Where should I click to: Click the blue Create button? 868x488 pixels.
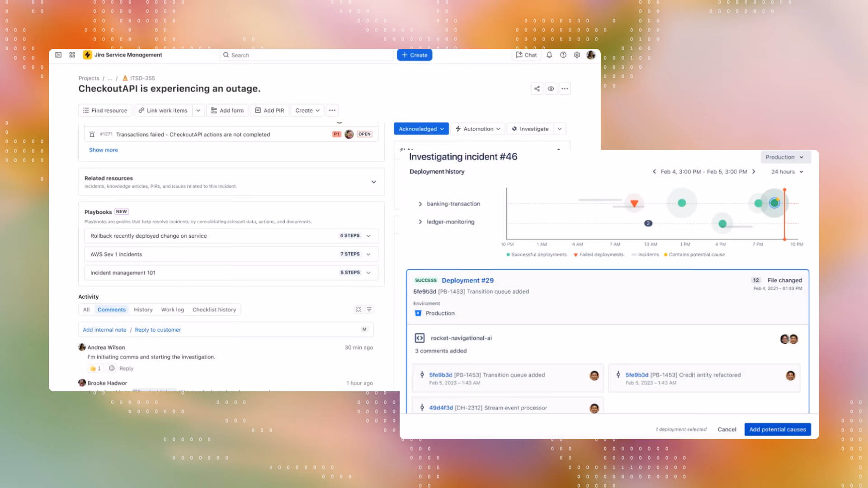[415, 55]
